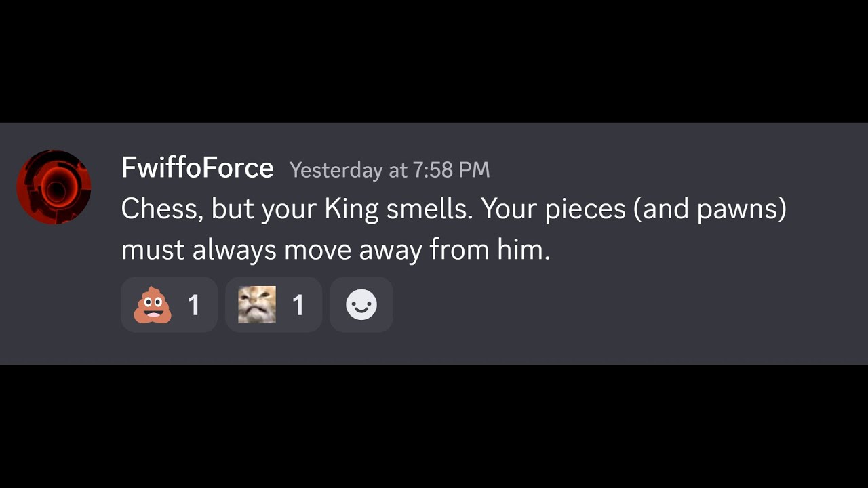
Task: Click "(and pawns)" in the message text
Action: [710, 209]
